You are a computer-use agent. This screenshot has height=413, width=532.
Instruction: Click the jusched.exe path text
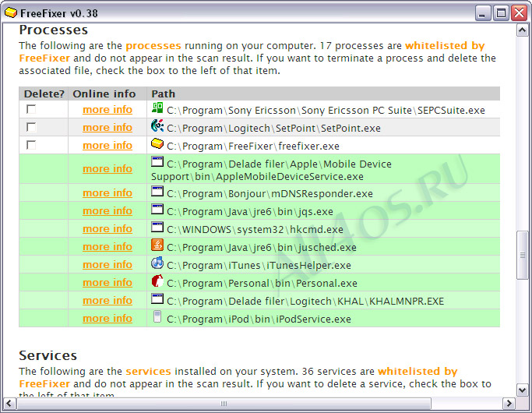(261, 248)
